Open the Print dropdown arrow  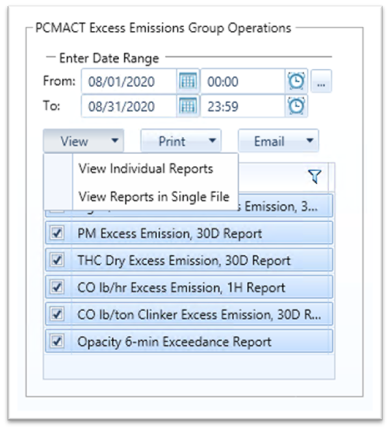pyautogui.click(x=212, y=141)
